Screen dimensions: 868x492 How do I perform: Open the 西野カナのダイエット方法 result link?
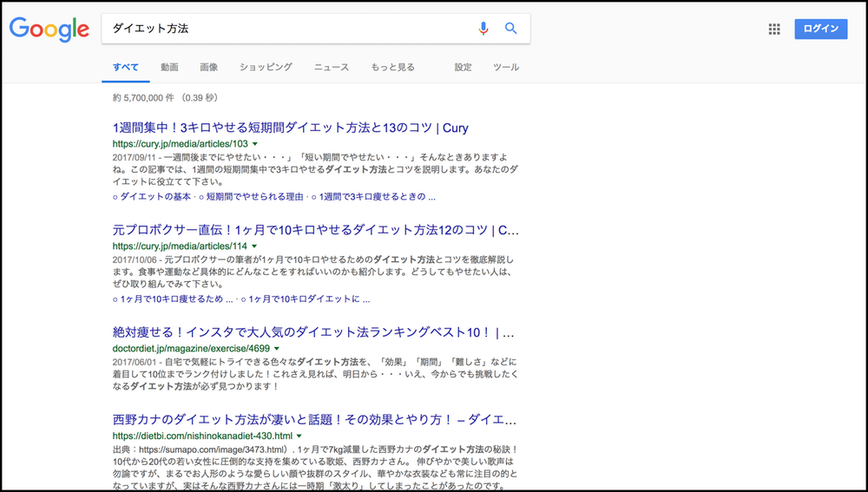314,418
